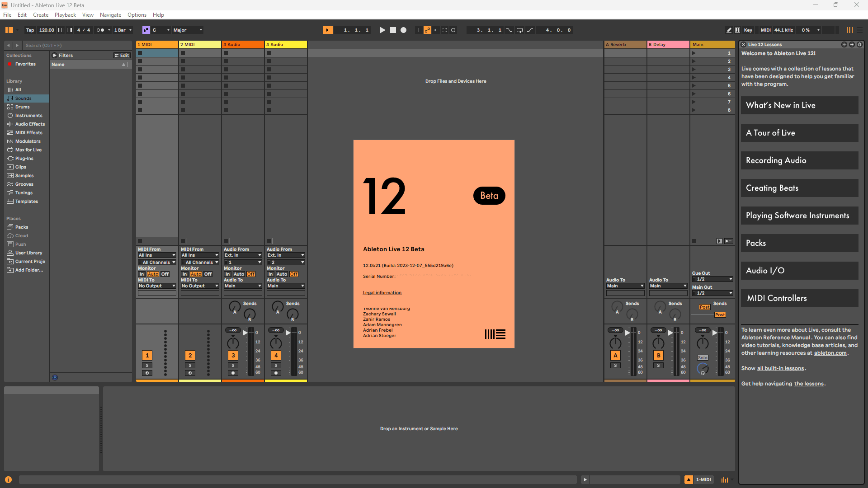Viewport: 868px width, 488px height.
Task: Click the Legal information link
Action: (x=382, y=293)
